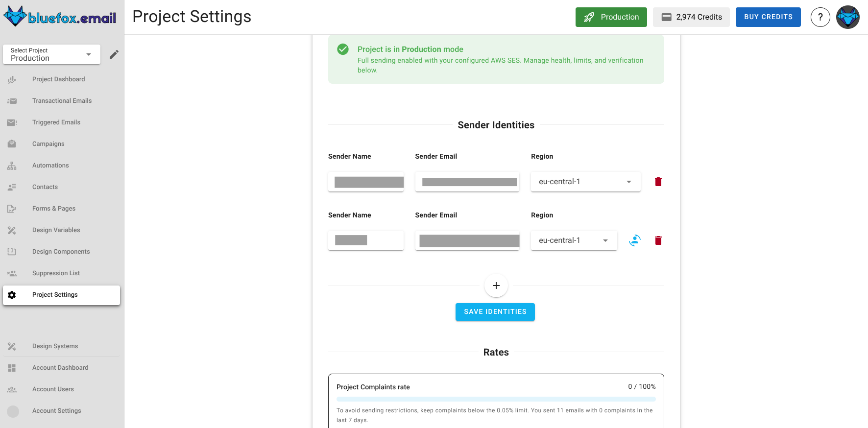Viewport: 868px width, 428px height.
Task: Click the pencil edit project icon
Action: [x=114, y=54]
